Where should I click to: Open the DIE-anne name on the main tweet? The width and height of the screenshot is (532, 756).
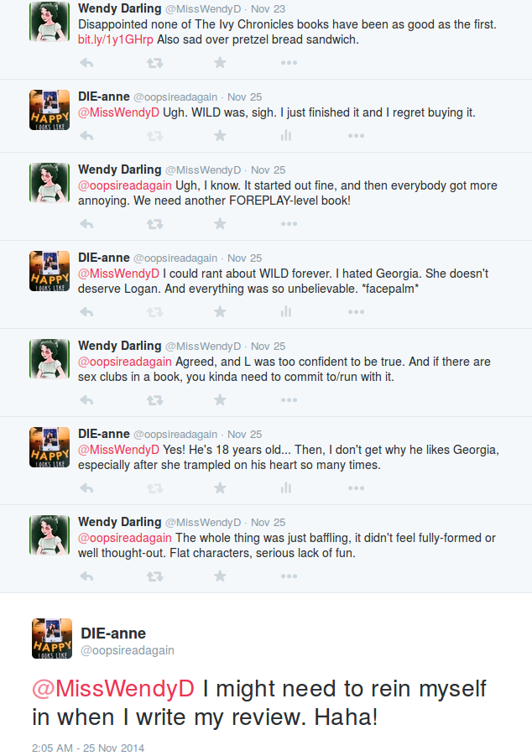tap(113, 633)
